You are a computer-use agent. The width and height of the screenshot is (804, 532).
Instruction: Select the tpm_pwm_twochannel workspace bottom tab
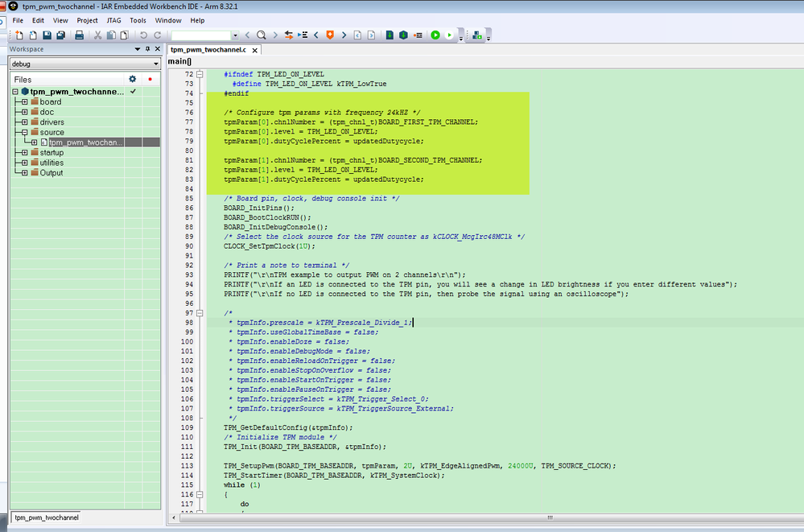pyautogui.click(x=46, y=518)
